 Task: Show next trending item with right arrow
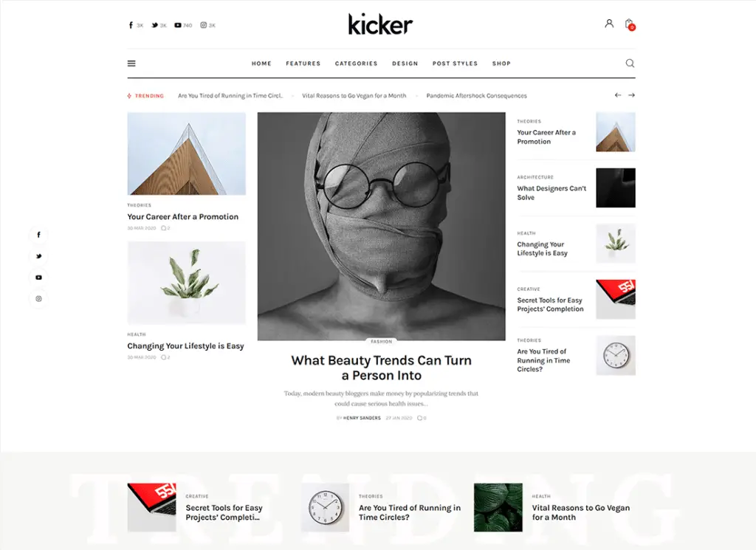click(x=632, y=95)
